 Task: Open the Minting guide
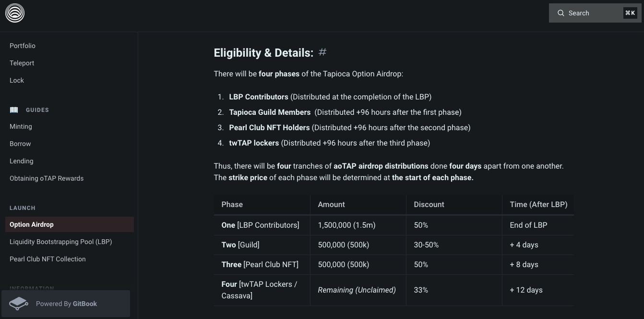click(x=21, y=126)
